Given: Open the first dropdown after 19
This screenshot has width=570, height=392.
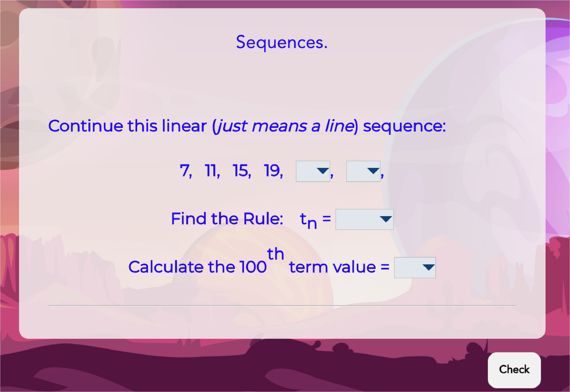Looking at the screenshot, I should tap(313, 171).
